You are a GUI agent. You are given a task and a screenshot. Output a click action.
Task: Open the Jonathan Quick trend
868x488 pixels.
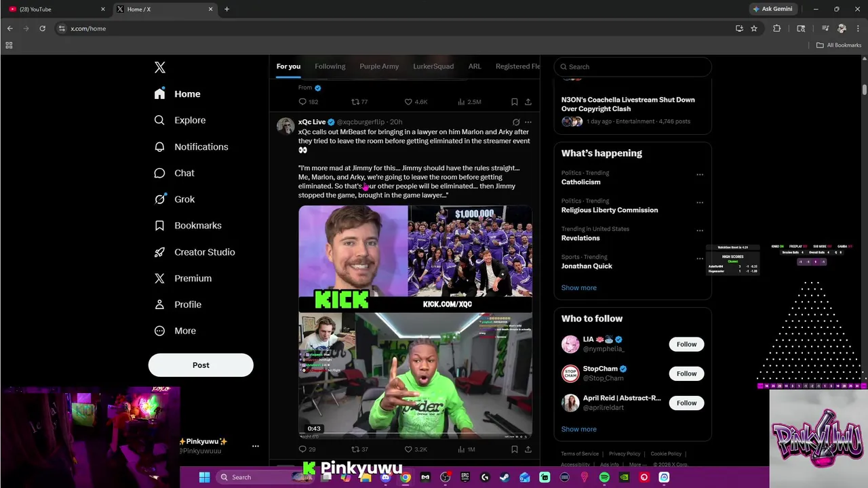(587, 266)
